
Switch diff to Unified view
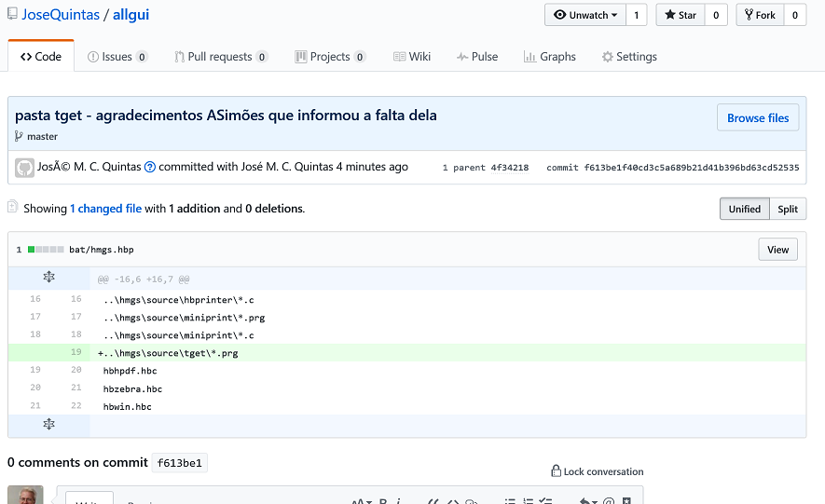(x=744, y=209)
